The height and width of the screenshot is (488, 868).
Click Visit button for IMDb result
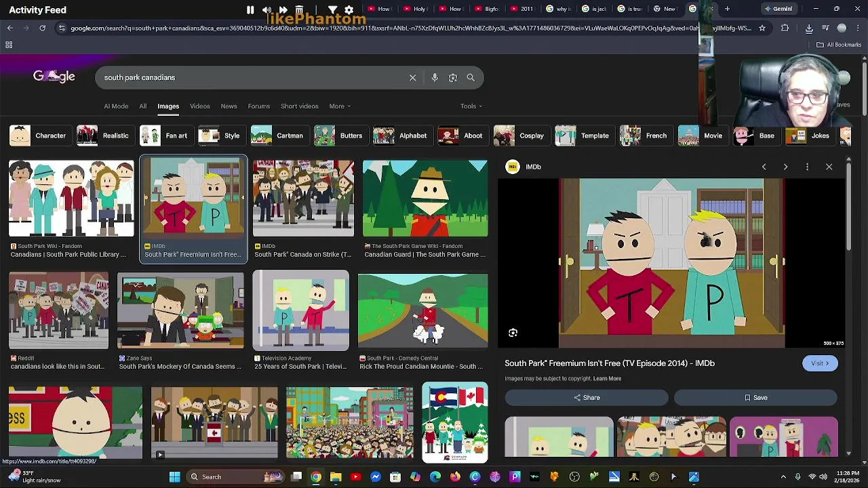tap(820, 363)
